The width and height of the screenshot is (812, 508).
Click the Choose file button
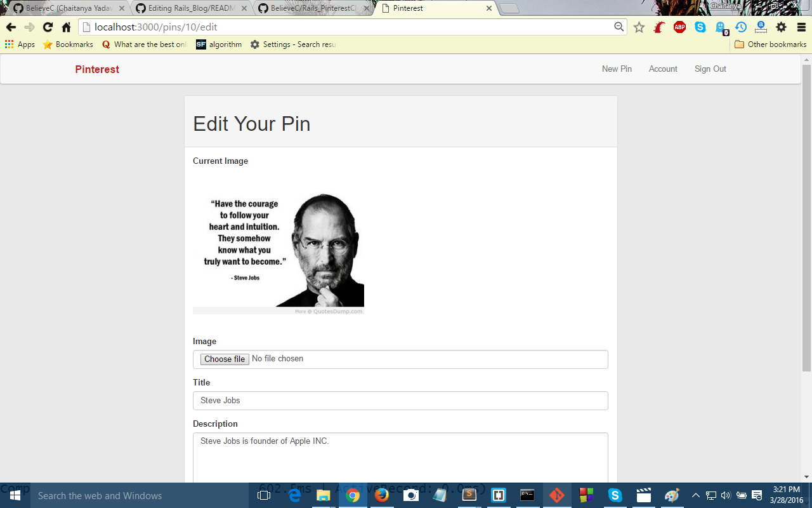coord(225,359)
